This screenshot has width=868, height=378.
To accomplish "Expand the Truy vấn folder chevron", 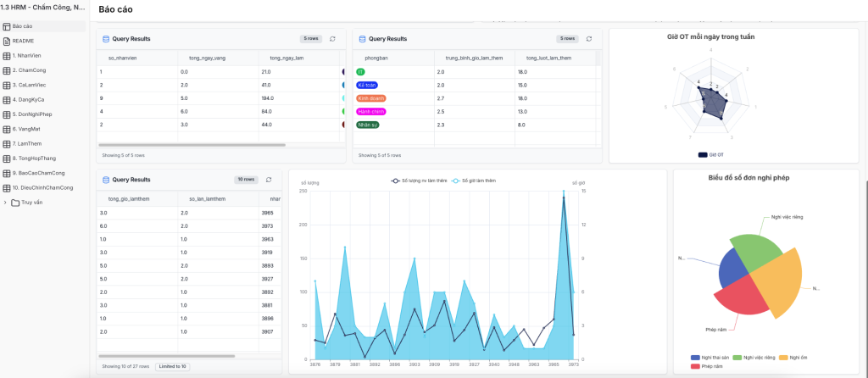I will pyautogui.click(x=5, y=202).
